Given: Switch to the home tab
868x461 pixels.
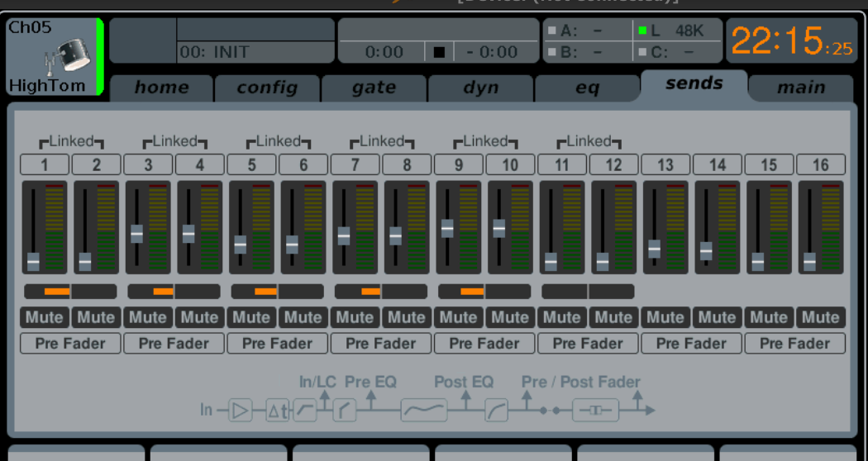Looking at the screenshot, I should pyautogui.click(x=162, y=88).
